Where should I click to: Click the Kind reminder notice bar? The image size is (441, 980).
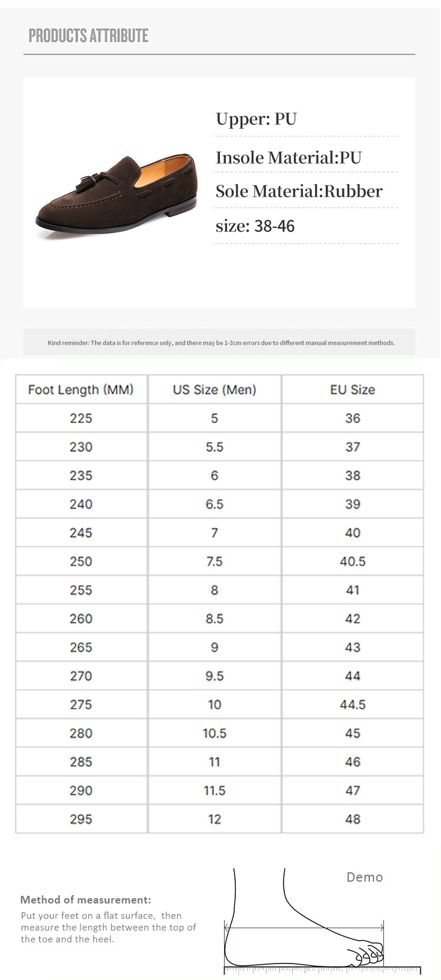pyautogui.click(x=220, y=343)
